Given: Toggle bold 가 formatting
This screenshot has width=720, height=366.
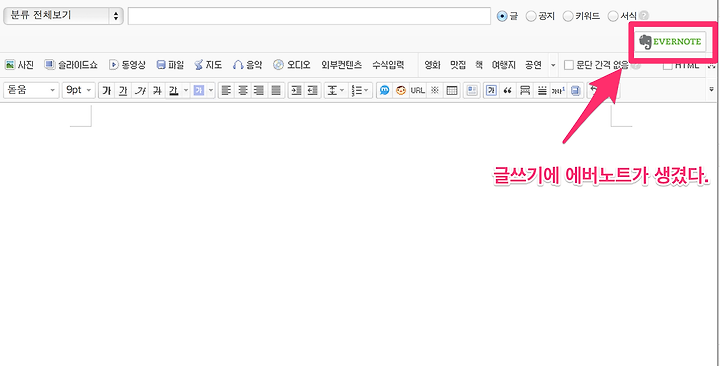Looking at the screenshot, I should pos(107,90).
